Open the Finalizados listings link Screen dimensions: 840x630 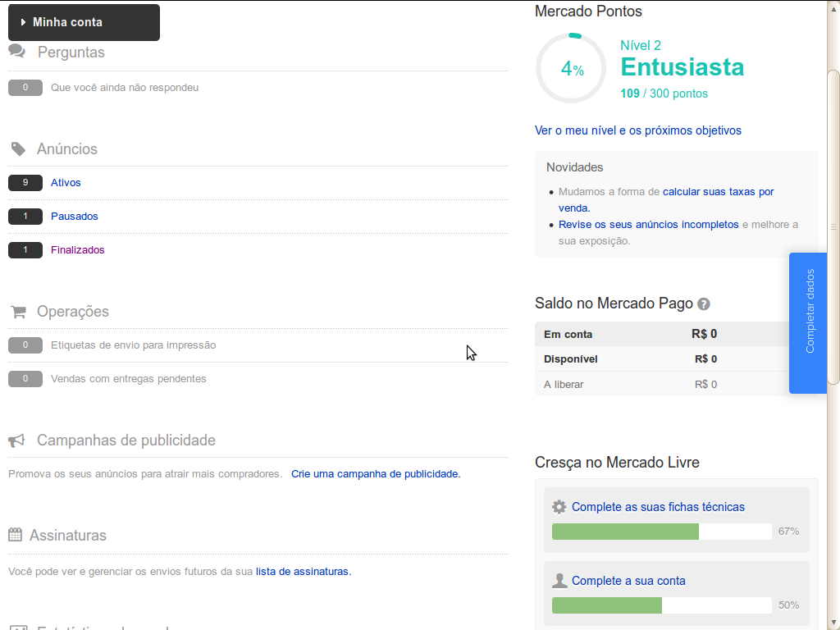[78, 250]
